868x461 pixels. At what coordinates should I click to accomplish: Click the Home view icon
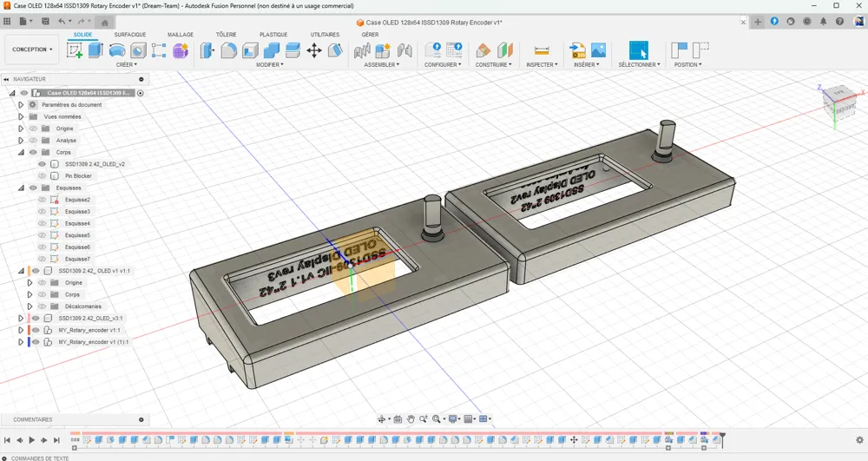coord(105,22)
